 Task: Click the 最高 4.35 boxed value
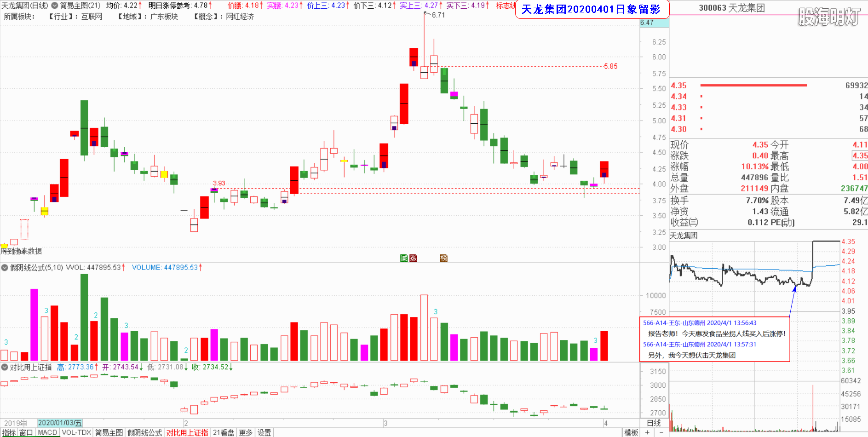pyautogui.click(x=860, y=156)
